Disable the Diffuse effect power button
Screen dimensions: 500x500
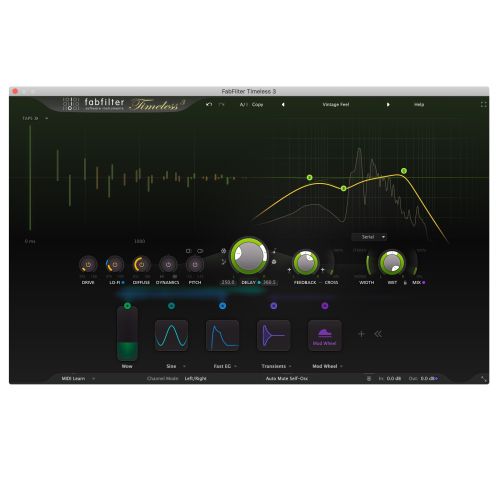click(141, 265)
